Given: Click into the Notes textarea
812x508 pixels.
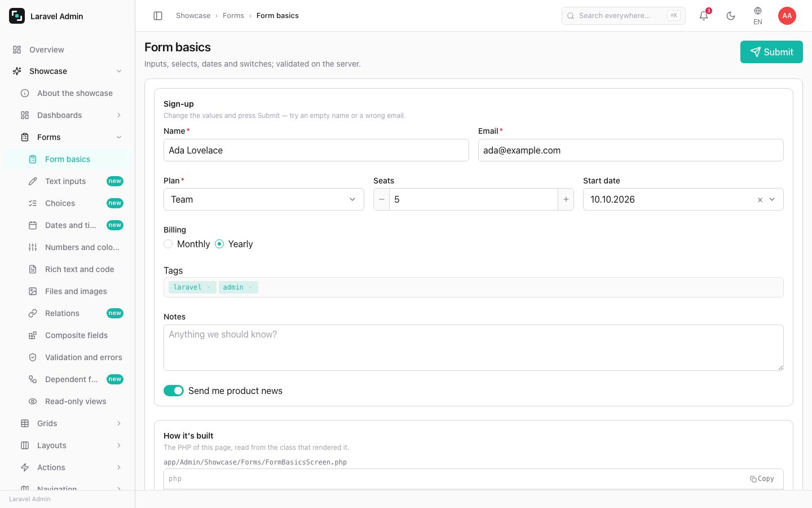Looking at the screenshot, I should pyautogui.click(x=474, y=348).
